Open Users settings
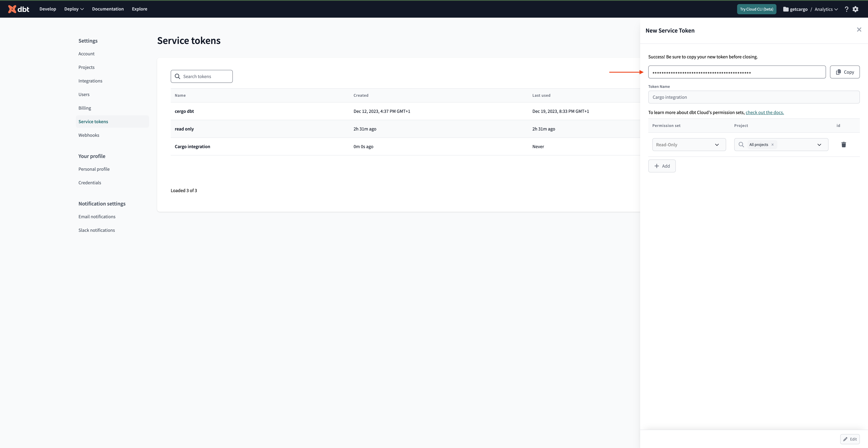 click(84, 95)
